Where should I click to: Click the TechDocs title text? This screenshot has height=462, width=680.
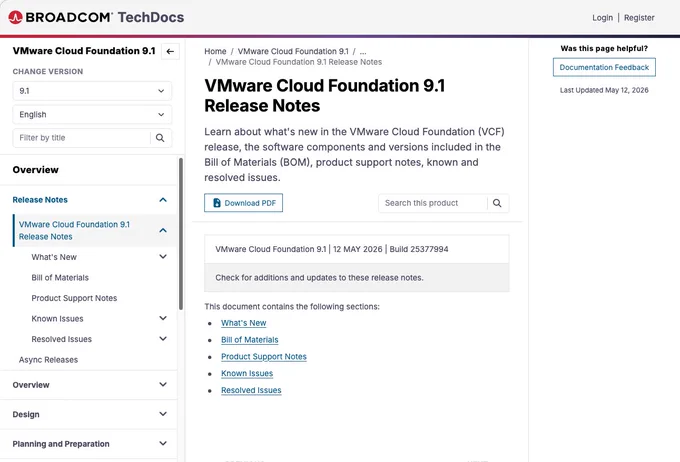151,17
